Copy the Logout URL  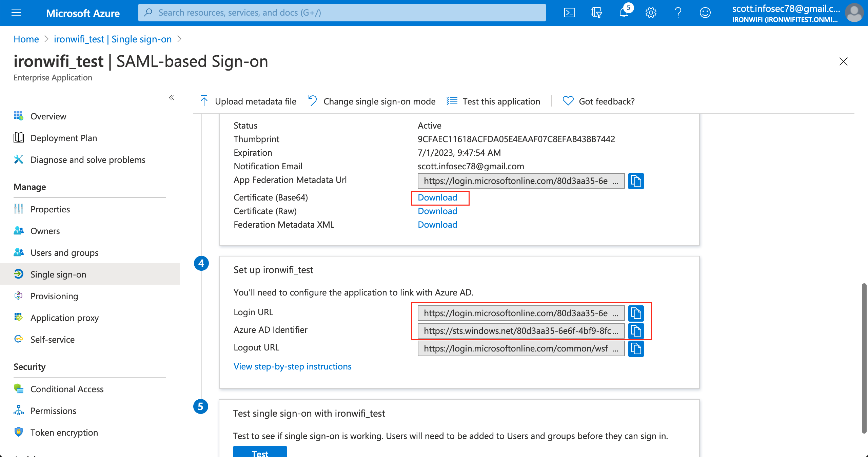[x=636, y=348]
